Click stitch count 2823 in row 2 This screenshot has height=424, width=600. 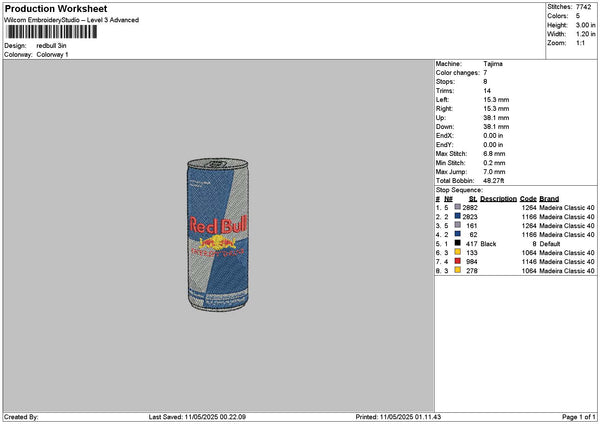pyautogui.click(x=470, y=217)
